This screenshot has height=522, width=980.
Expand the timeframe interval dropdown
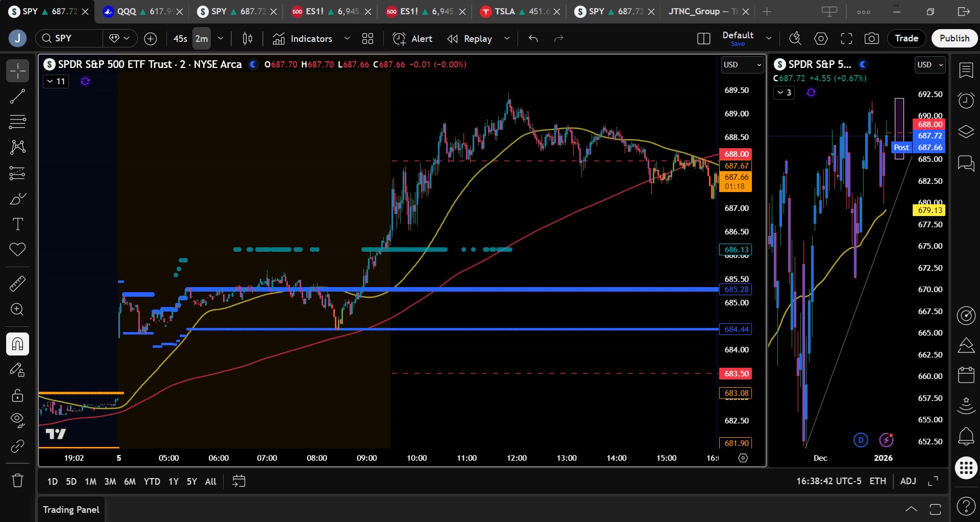220,38
